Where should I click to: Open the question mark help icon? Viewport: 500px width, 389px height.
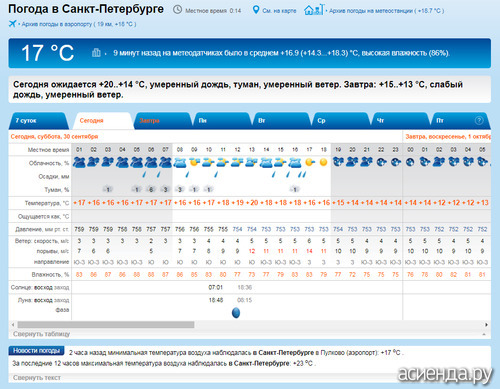click(479, 120)
